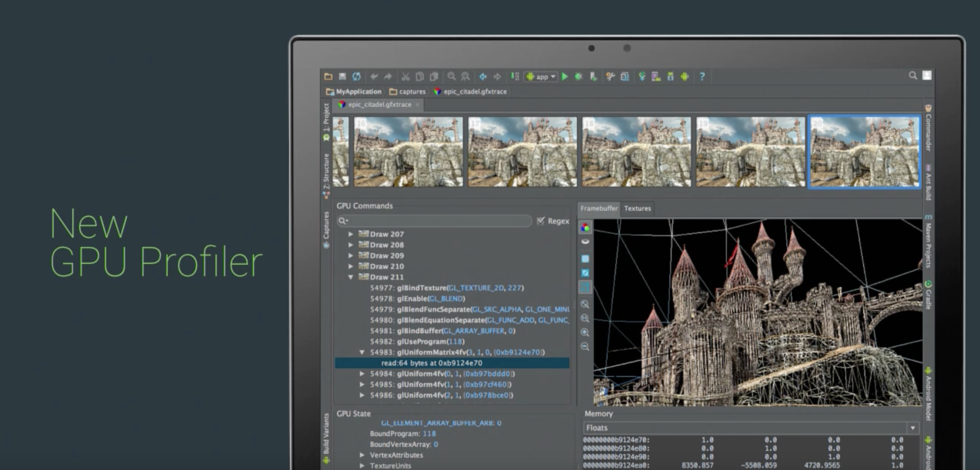
Task: Click the Cut scissors icon
Action: [405, 77]
